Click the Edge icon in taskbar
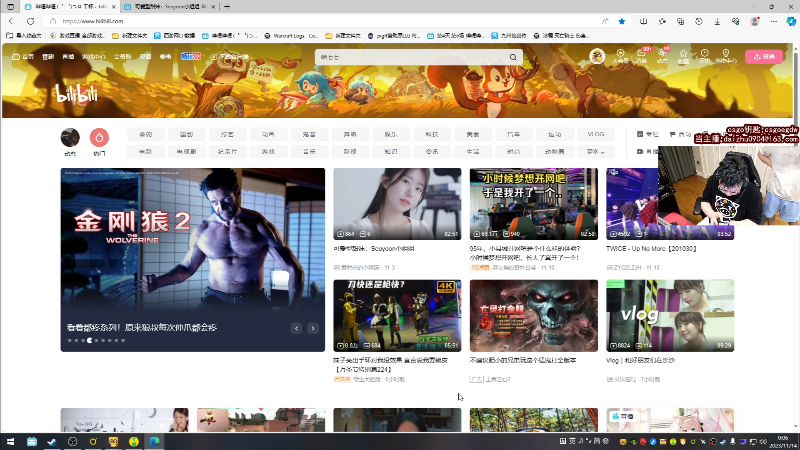Viewport: 800px width, 450px height. click(154, 441)
